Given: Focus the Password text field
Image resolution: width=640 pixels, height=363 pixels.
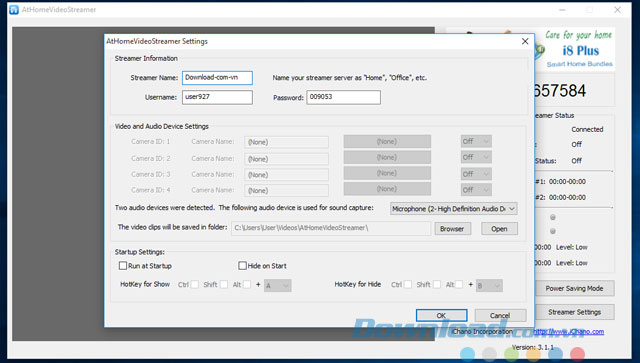Looking at the screenshot, I should tap(343, 97).
